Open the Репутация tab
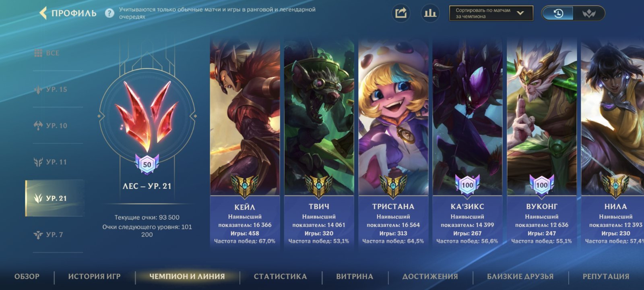The width and height of the screenshot is (644, 290). tap(606, 277)
